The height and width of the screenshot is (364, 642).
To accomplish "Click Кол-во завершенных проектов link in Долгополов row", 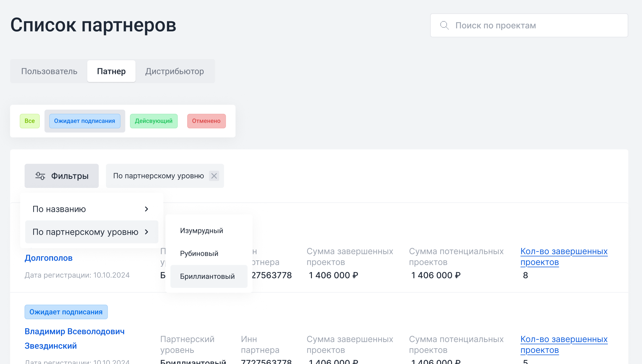I will click(x=564, y=257).
